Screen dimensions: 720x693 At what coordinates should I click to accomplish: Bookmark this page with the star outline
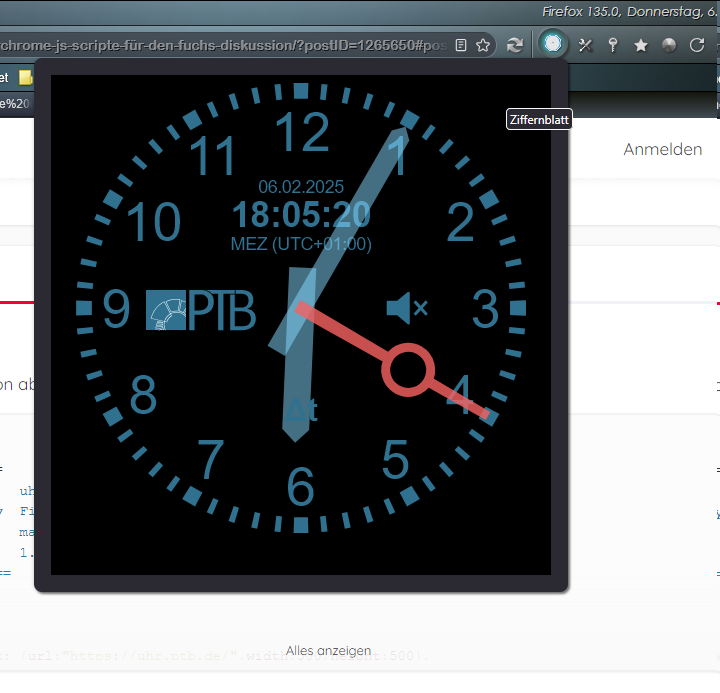pyautogui.click(x=483, y=45)
